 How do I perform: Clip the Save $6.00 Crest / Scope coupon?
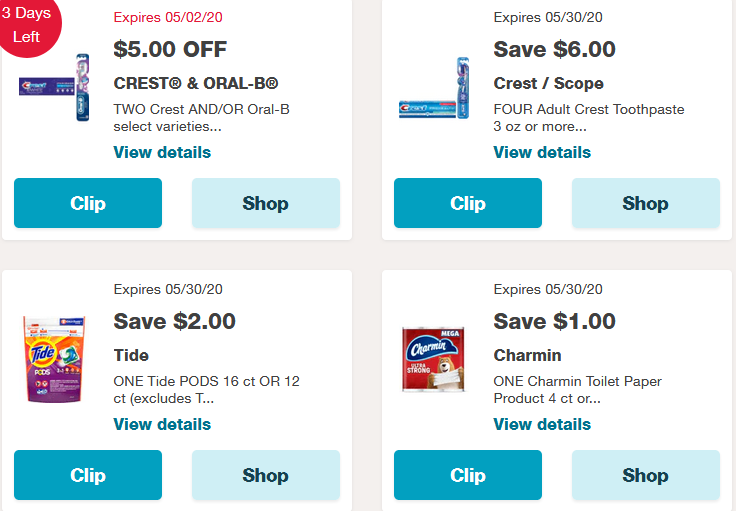point(467,203)
